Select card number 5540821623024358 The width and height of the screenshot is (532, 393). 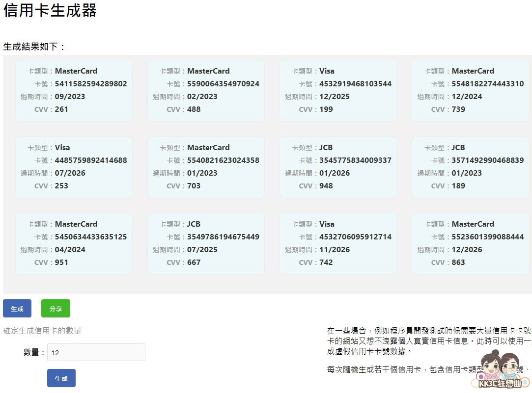coord(223,160)
